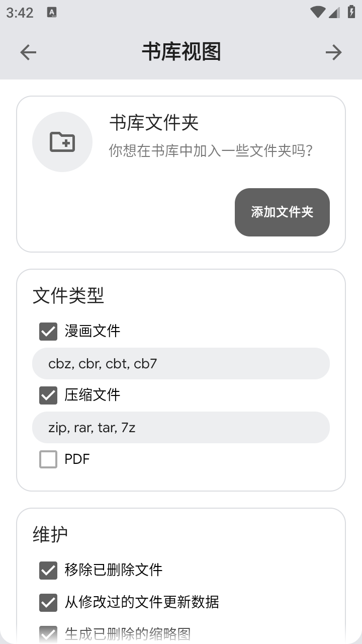Toggle 移除已删除文件 checkbox
The image size is (362, 644).
tap(48, 571)
